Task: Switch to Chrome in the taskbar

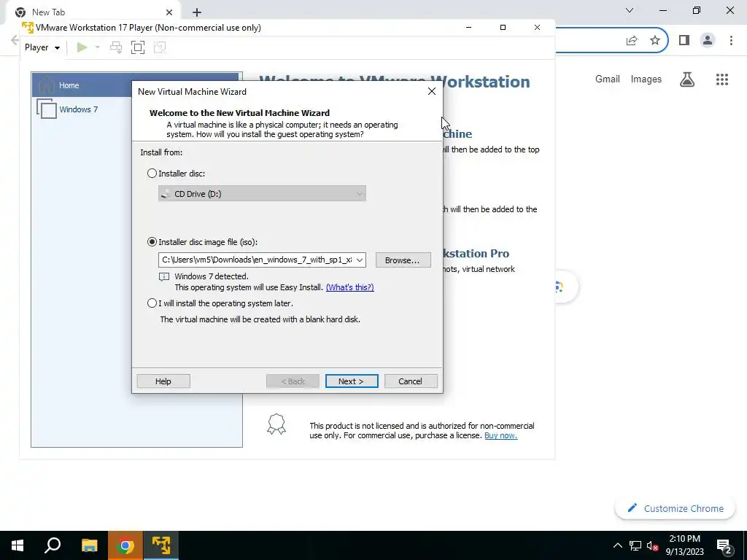Action: tap(125, 545)
